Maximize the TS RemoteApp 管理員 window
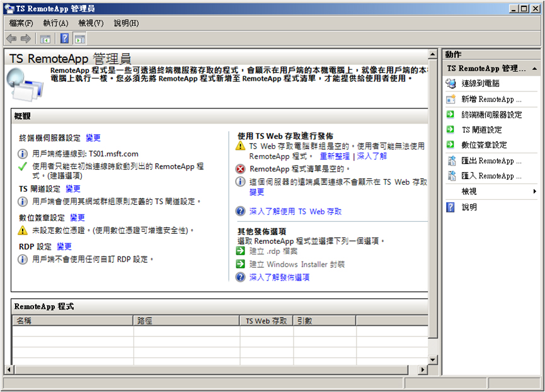Image resolution: width=545 pixels, height=392 pixels. (524, 9)
